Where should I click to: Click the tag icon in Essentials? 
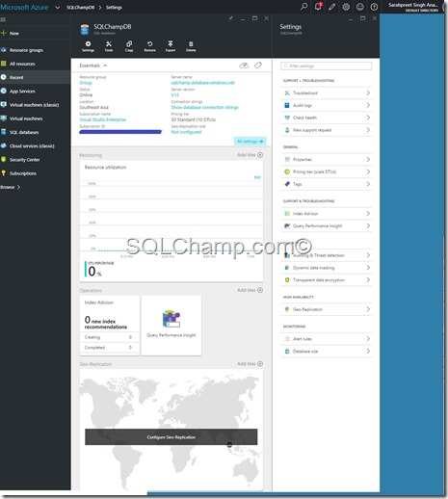point(258,66)
